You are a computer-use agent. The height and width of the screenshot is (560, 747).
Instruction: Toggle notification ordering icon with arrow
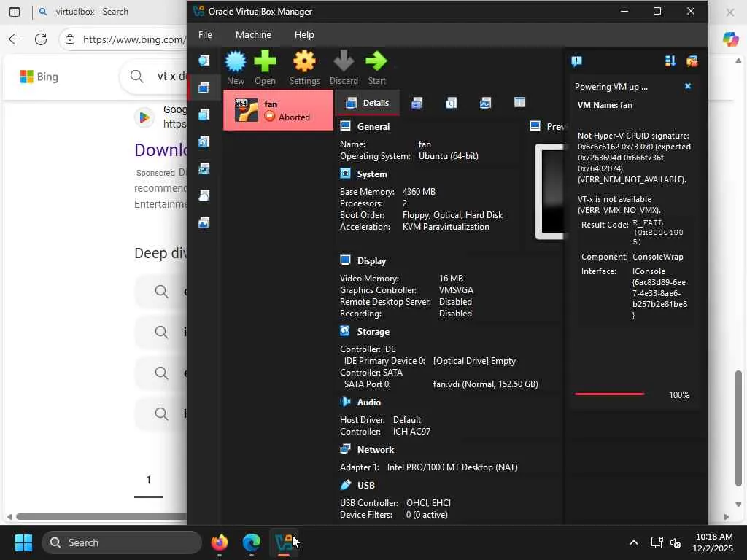coord(670,61)
